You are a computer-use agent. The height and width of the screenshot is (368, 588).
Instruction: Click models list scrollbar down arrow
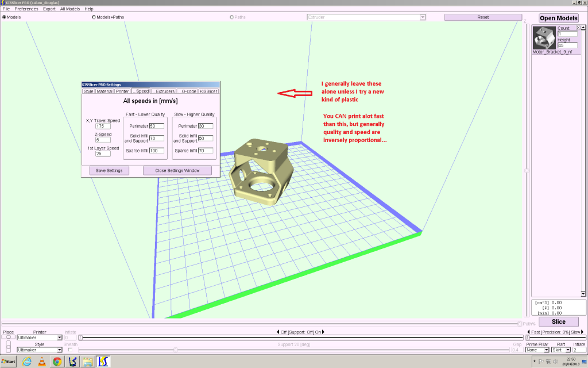583,294
